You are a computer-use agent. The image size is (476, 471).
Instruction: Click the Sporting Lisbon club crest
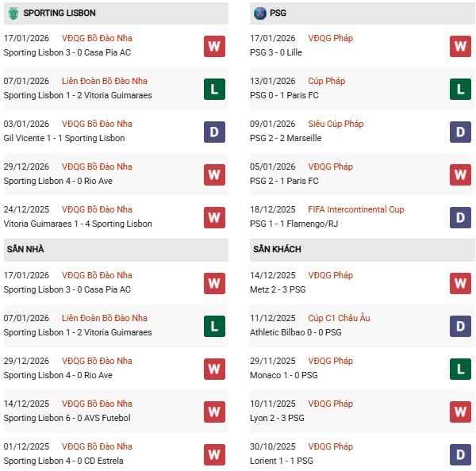pyautogui.click(x=13, y=13)
